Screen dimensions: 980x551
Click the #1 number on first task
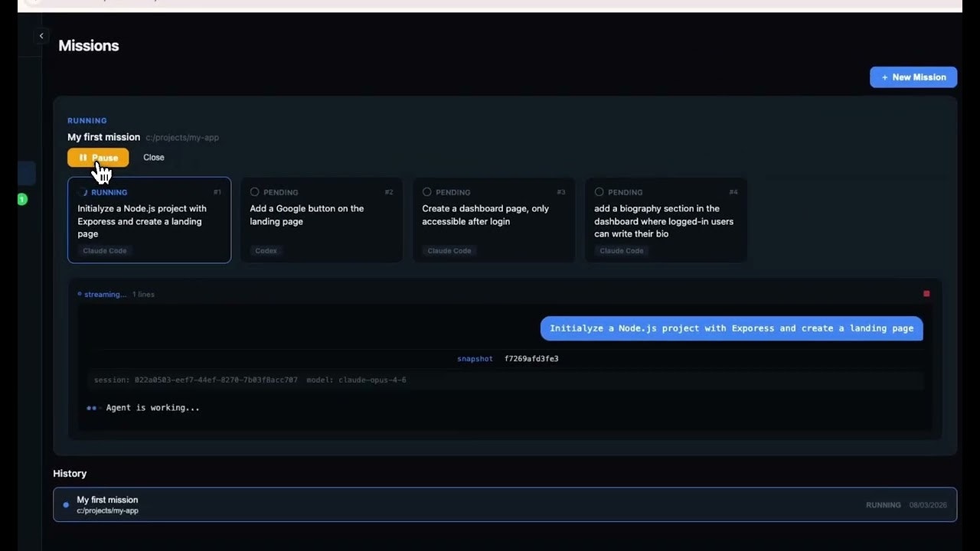[x=217, y=192]
